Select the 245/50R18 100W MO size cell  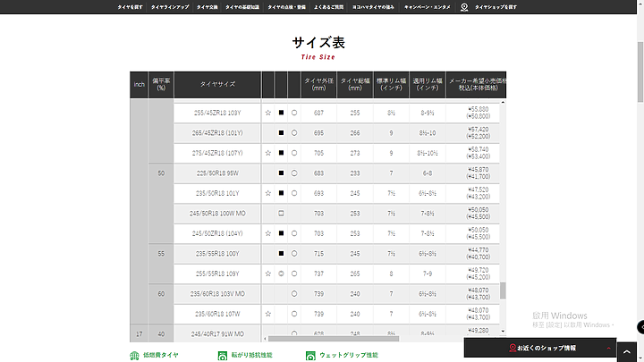(x=217, y=213)
